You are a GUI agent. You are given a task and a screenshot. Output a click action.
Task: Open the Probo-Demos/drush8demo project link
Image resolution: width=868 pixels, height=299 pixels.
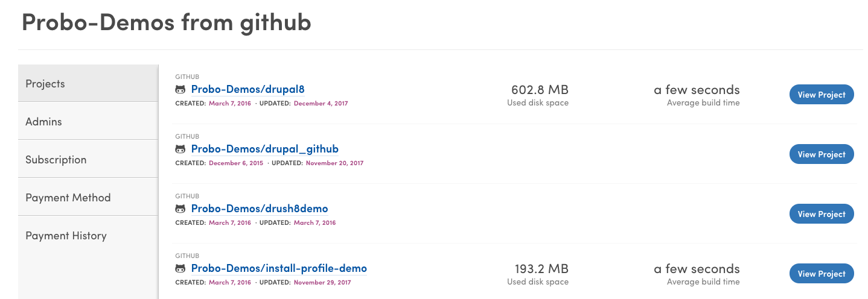tap(260, 209)
